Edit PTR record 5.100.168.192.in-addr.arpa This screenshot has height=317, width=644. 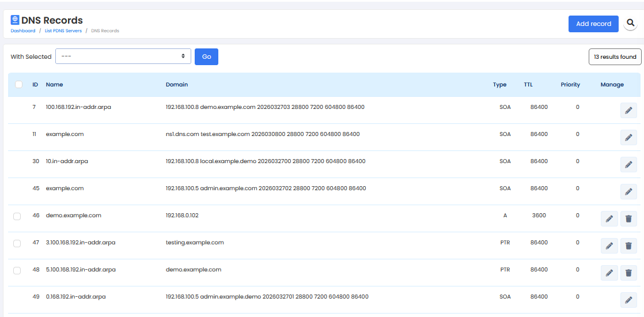click(609, 273)
